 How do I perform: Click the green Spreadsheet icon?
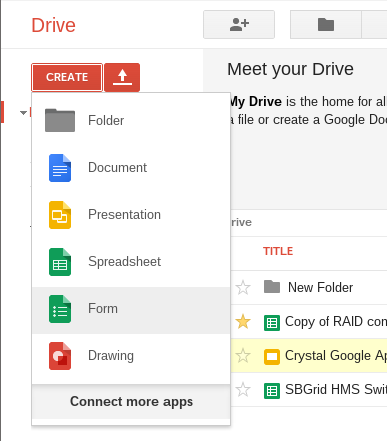tap(60, 262)
